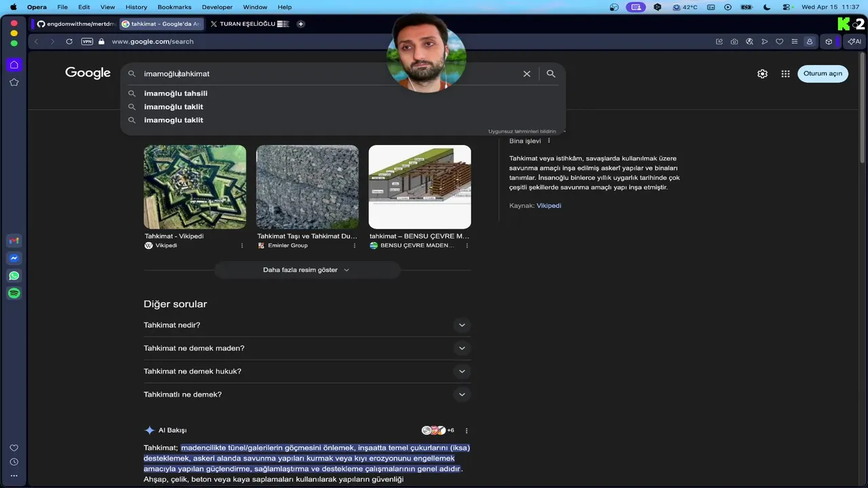Switch to TURAN EŞELİOĞLU X tab
Screen dimensions: 868x488
(x=248, y=24)
